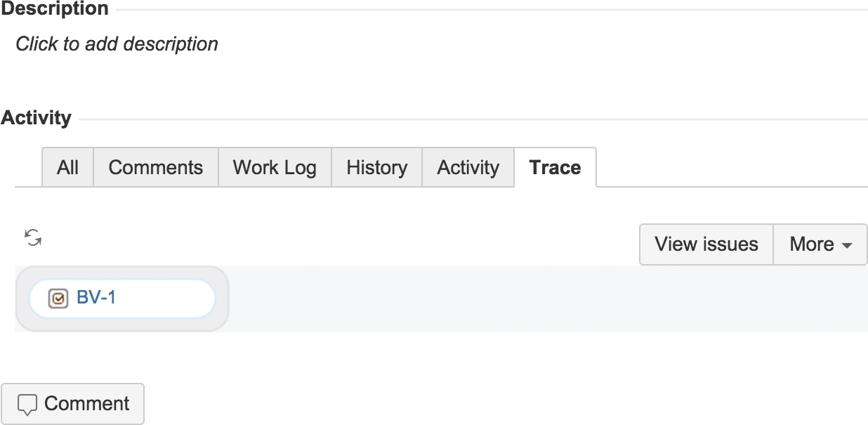This screenshot has height=425, width=868.
Task: Click the empty trace canvas area
Action: pyautogui.click(x=548, y=299)
